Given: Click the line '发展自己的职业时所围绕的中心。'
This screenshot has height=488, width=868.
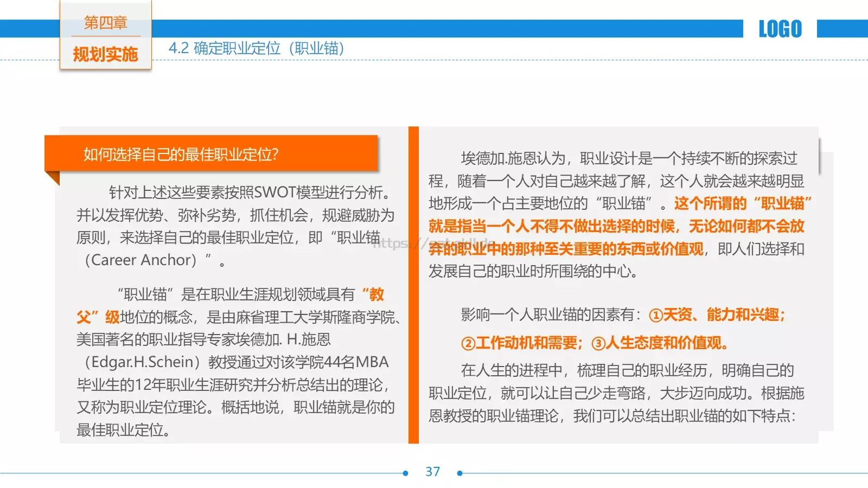Looking at the screenshot, I should (x=533, y=271).
